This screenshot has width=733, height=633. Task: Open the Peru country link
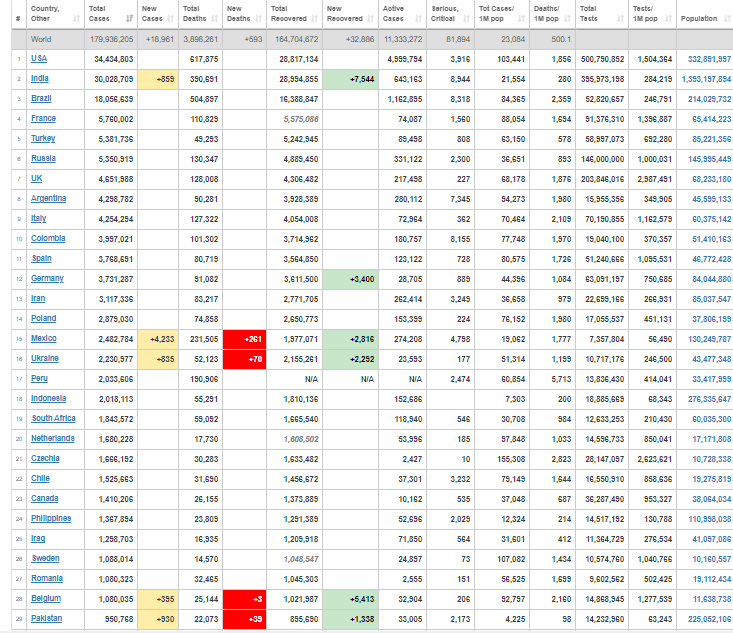[x=39, y=379]
